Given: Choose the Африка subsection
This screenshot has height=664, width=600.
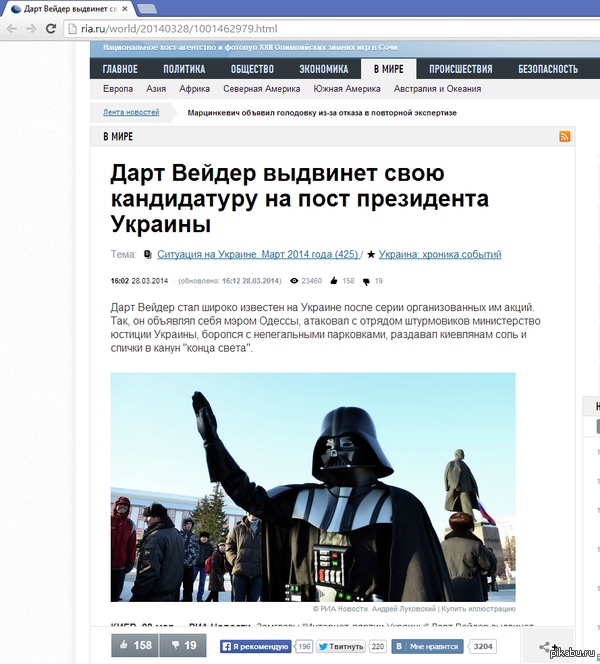Looking at the screenshot, I should coord(194,89).
